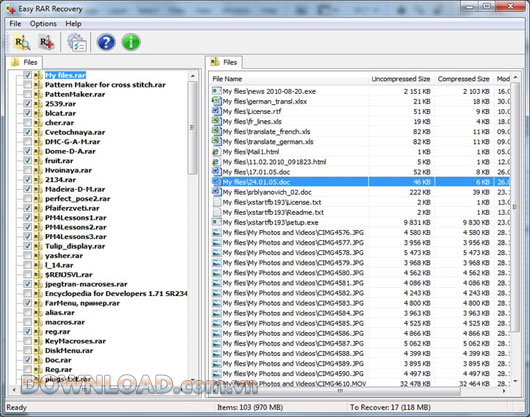
Task: Select the My files\fr_lines.xls row
Action: pos(361,121)
